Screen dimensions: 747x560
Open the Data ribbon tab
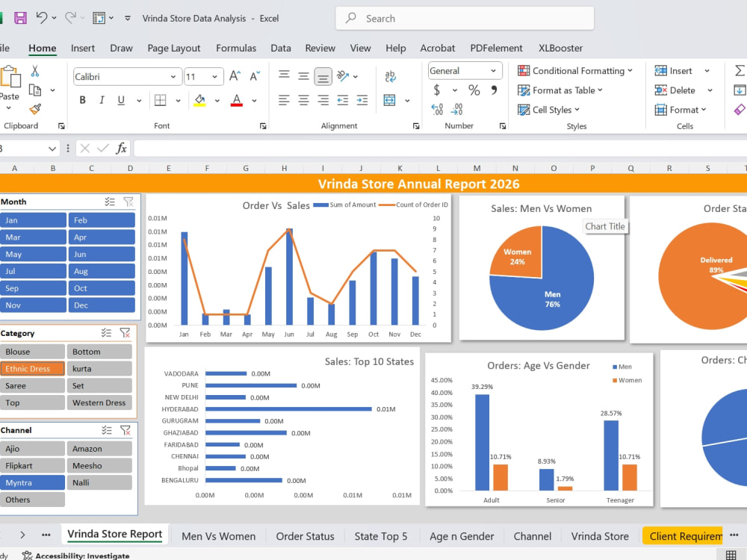(x=281, y=48)
